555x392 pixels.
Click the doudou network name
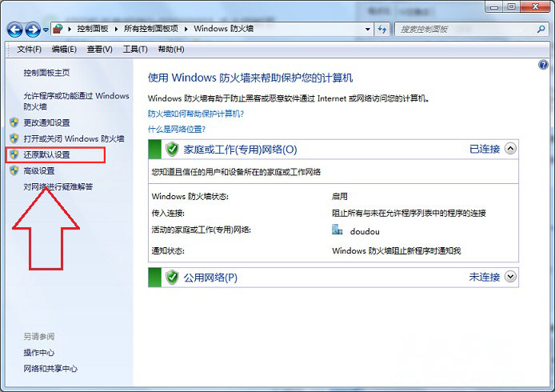(365, 231)
